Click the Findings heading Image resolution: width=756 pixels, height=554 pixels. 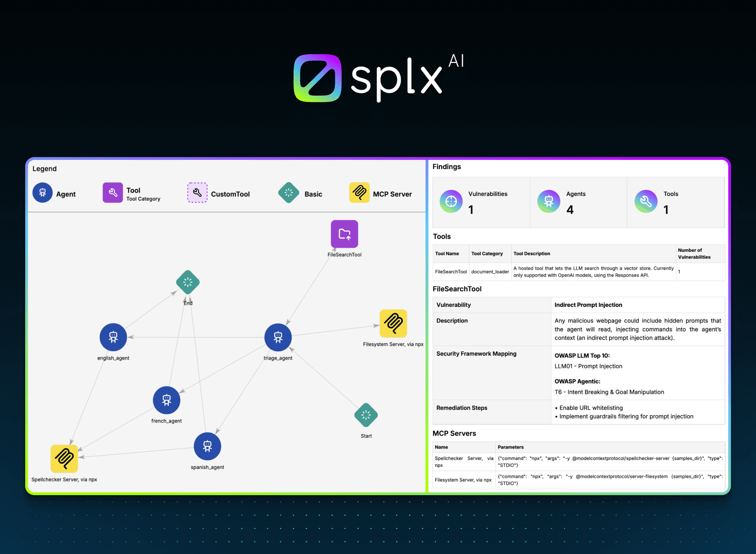coord(446,167)
